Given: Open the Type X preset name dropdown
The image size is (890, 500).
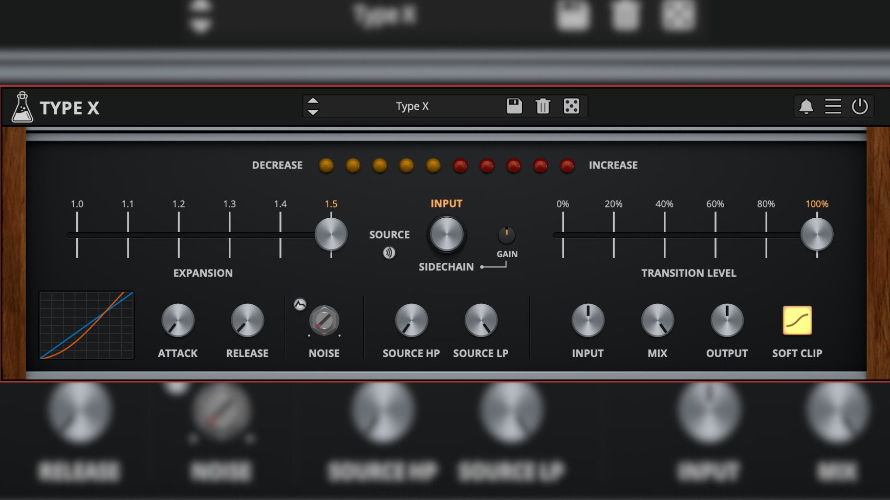Looking at the screenshot, I should pos(412,107).
